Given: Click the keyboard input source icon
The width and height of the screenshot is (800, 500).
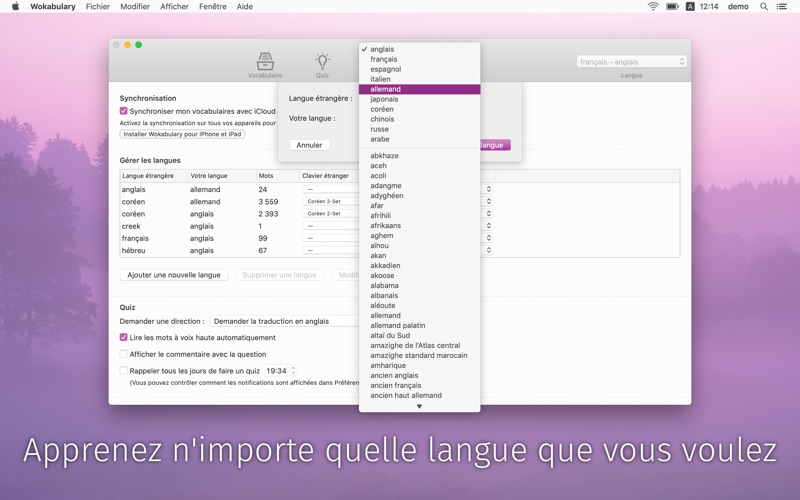Looking at the screenshot, I should coord(690,6).
